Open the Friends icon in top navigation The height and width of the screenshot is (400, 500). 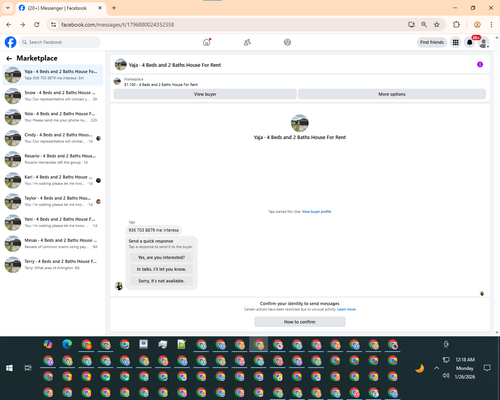(x=247, y=42)
